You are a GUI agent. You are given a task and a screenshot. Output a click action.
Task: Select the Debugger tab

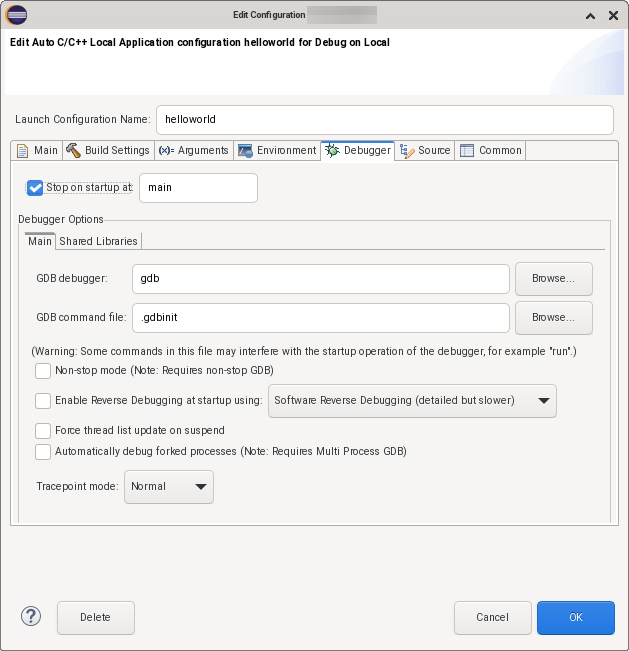tap(358, 150)
